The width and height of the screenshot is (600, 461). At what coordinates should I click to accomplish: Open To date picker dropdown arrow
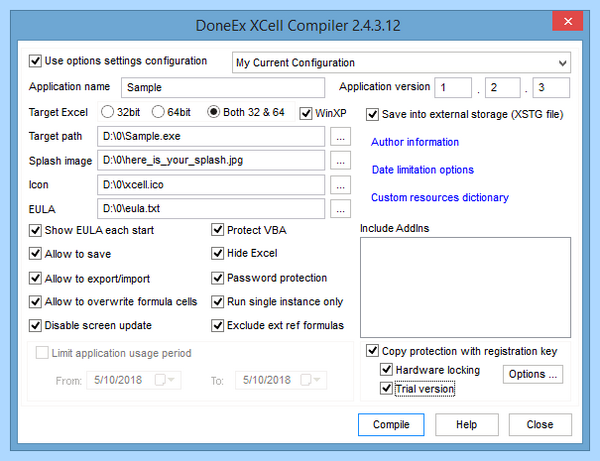(x=316, y=380)
